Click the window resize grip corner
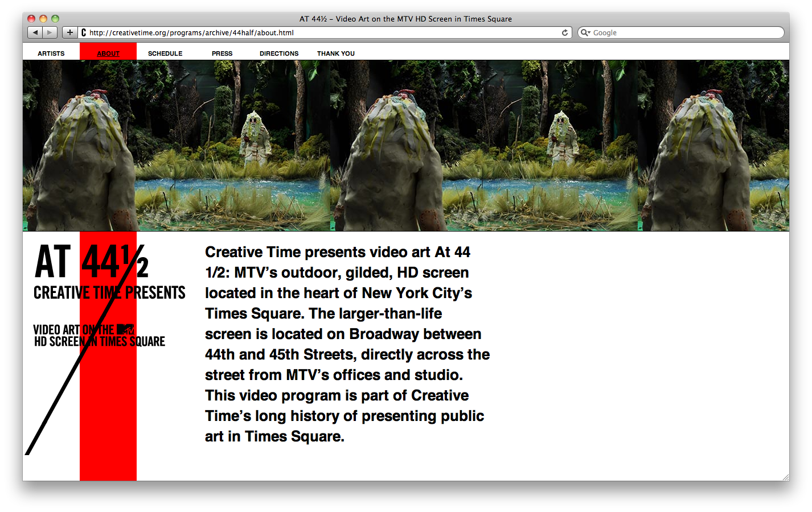The image size is (812, 512). [x=785, y=477]
